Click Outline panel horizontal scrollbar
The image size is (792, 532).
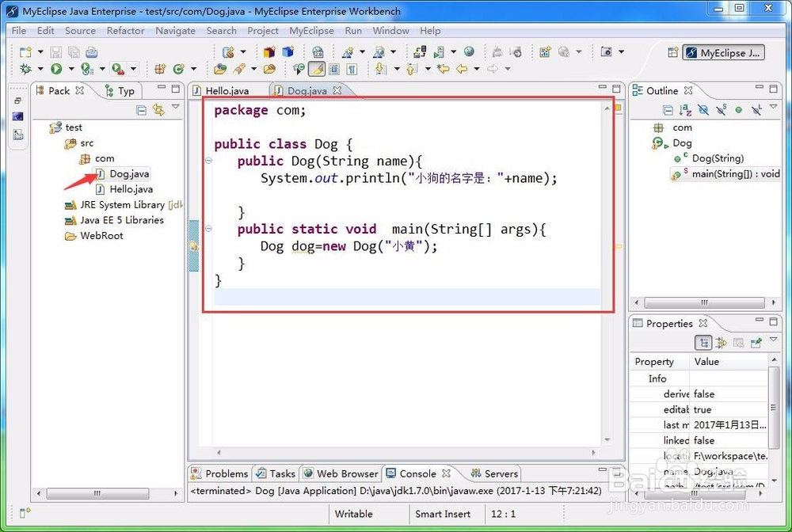705,303
